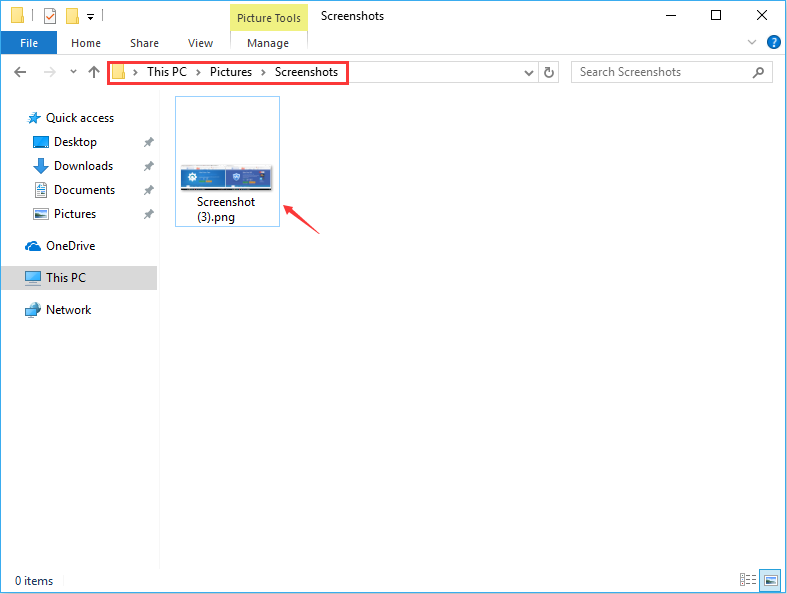Switch to the Share ribbon tab

pos(144,43)
